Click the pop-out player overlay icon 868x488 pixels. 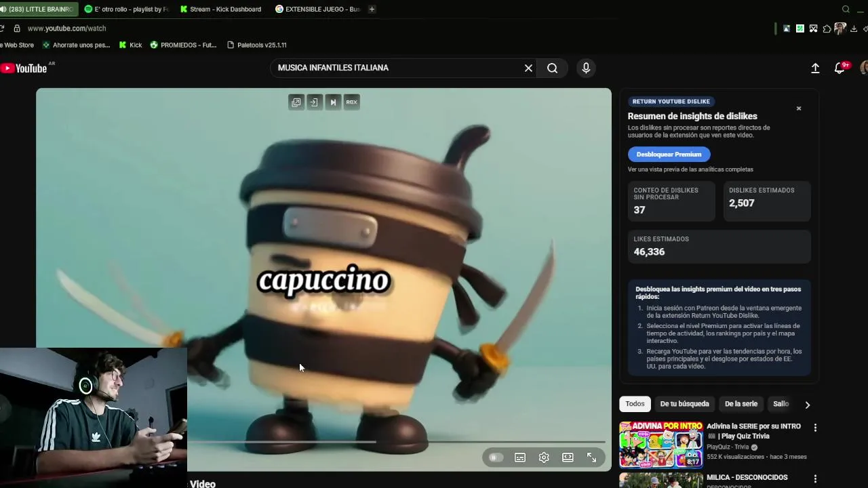[296, 102]
